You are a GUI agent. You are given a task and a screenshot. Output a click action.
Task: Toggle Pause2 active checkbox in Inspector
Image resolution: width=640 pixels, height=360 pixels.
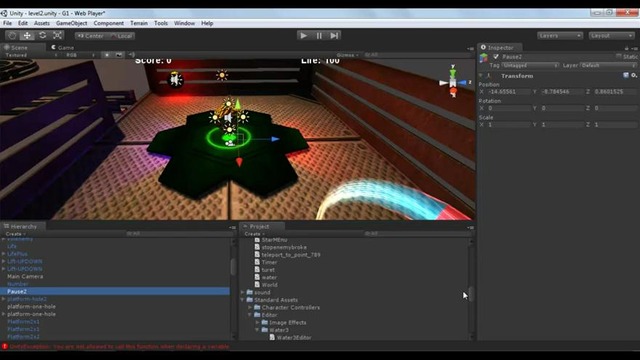click(496, 57)
